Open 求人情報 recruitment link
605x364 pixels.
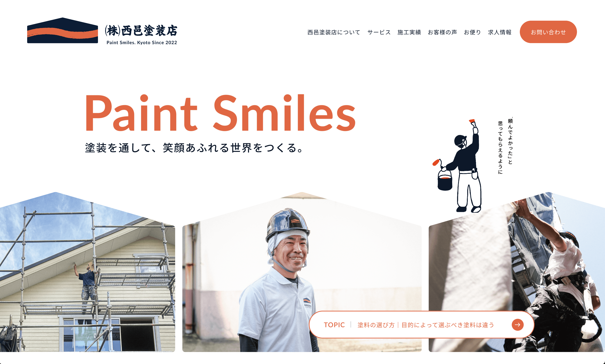point(499,32)
